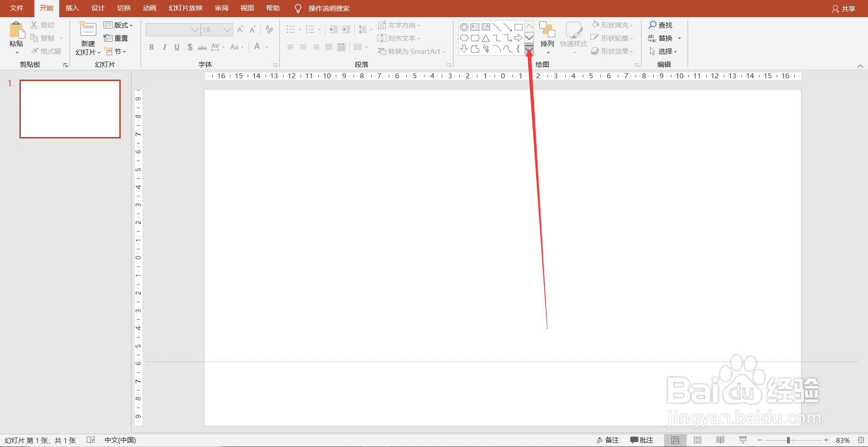The height and width of the screenshot is (447, 868).
Task: Toggle Bold formatting
Action: (x=151, y=47)
